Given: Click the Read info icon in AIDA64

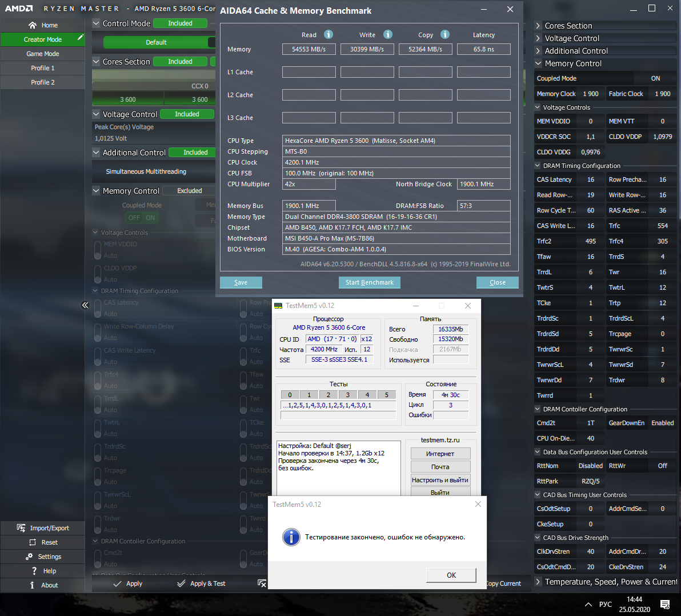Looking at the screenshot, I should [x=329, y=34].
